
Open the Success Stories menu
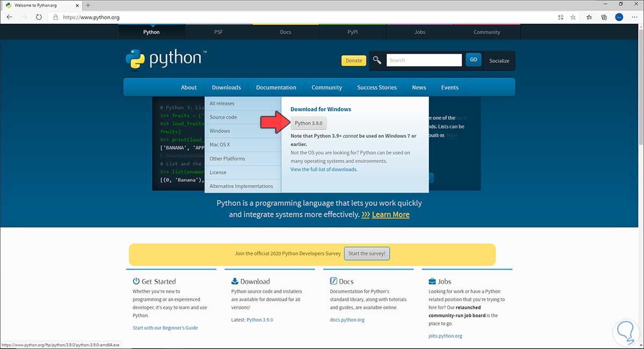tap(377, 87)
